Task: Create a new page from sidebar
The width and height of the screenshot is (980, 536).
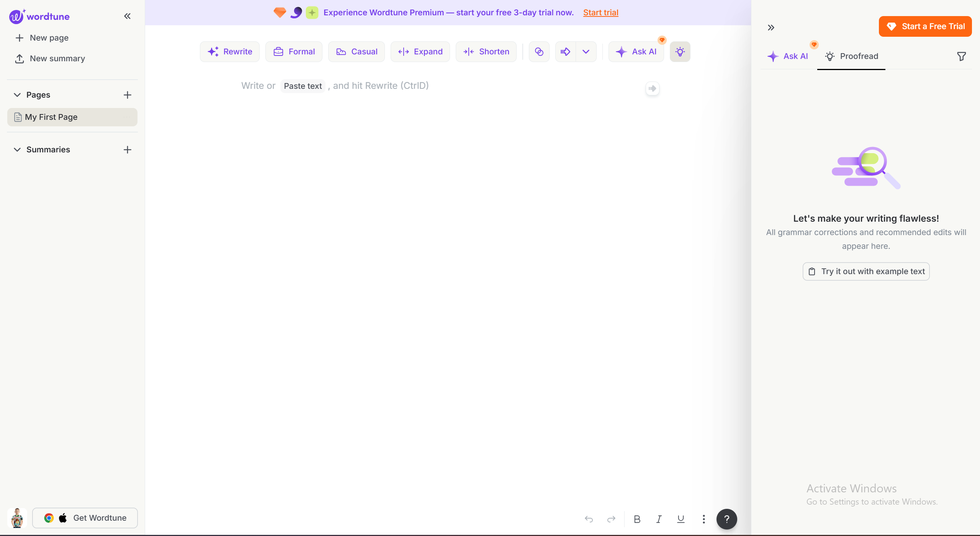Action: point(42,38)
